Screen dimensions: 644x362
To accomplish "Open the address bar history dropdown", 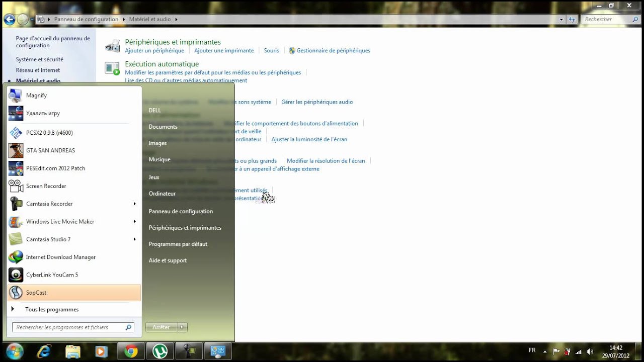I will coord(561,20).
